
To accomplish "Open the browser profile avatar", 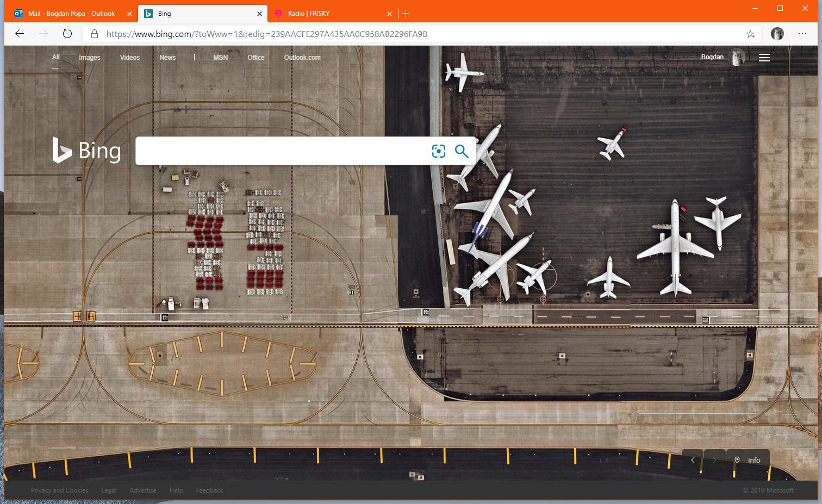I will [777, 34].
